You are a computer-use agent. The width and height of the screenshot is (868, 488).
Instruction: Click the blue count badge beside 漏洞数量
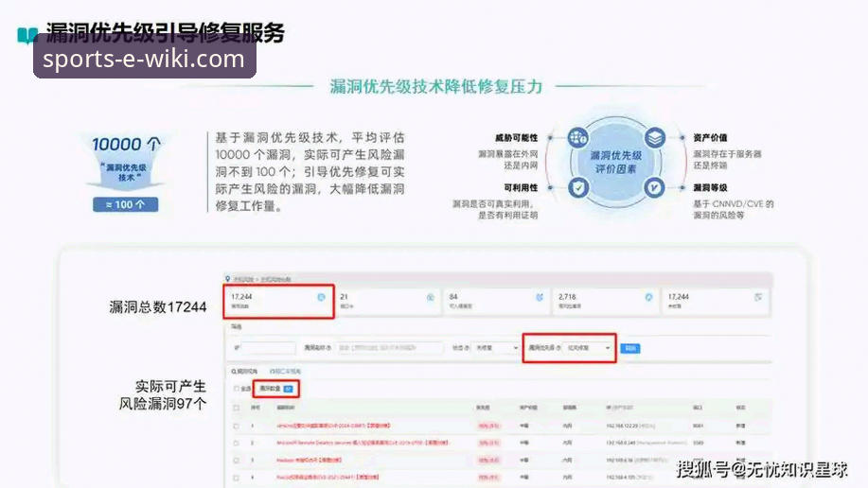point(288,389)
